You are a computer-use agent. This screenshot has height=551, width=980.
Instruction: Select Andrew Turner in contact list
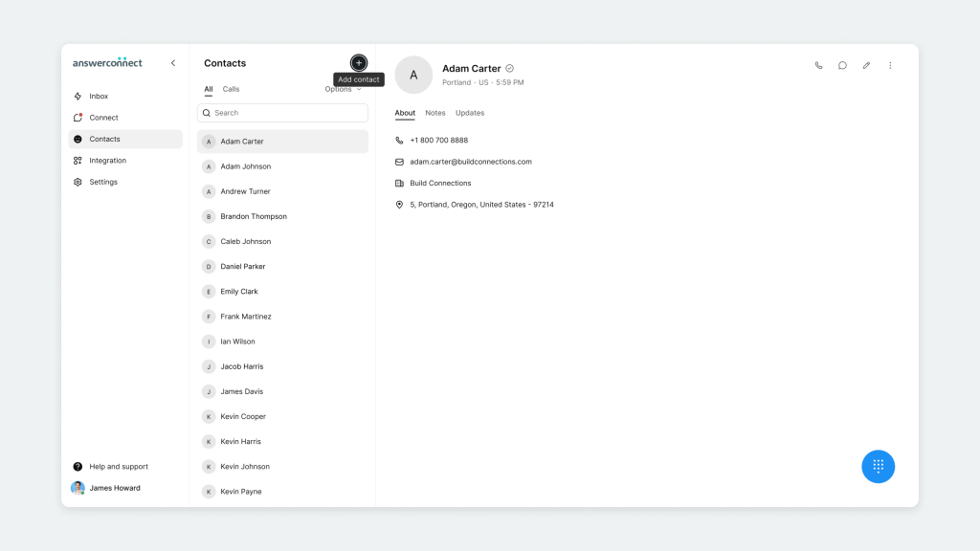coord(282,191)
